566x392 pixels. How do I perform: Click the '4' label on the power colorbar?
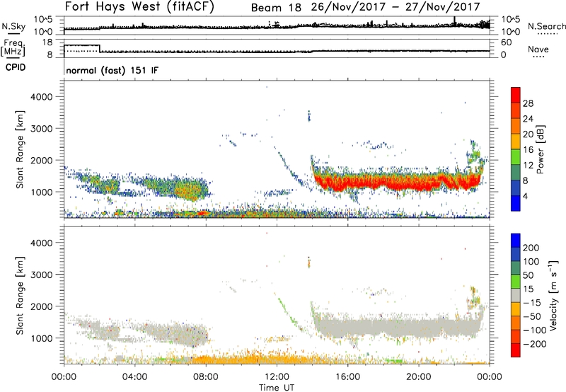click(525, 196)
